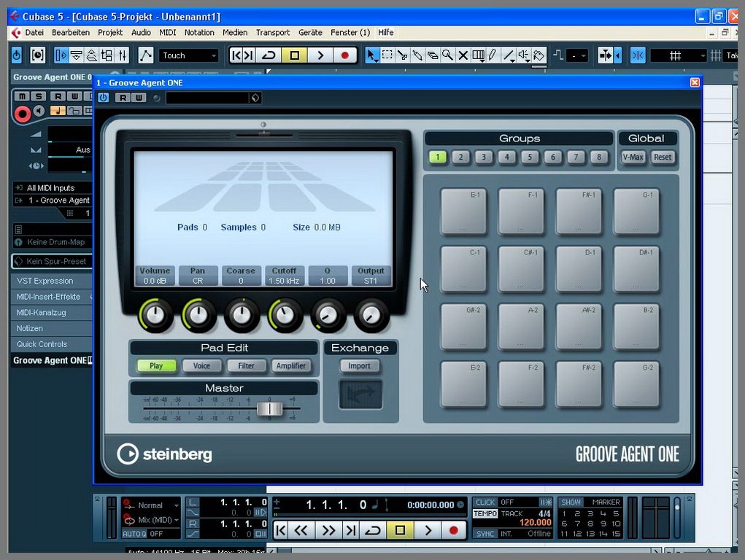Click the toolbar Record button
Screen dimensions: 745x560
tap(344, 55)
